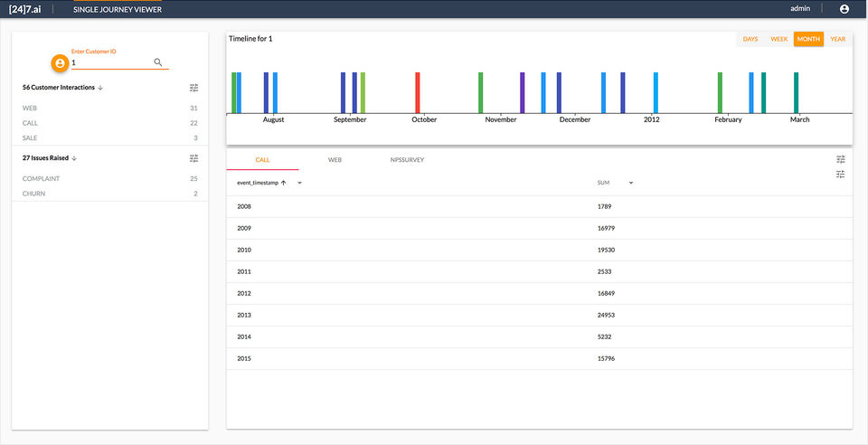Open filter icon beside Customer Interactions

point(193,88)
